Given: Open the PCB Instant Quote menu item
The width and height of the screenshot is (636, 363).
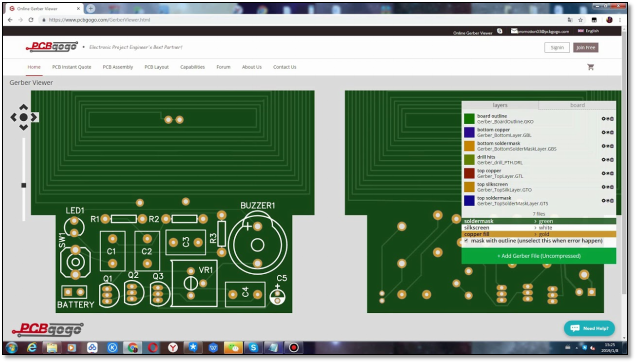Looking at the screenshot, I should tap(71, 67).
